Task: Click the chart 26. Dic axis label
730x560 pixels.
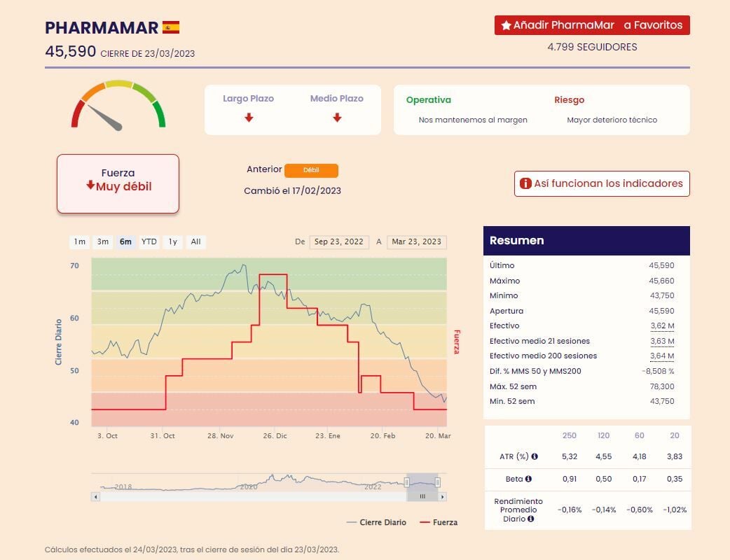Action: click(x=275, y=436)
